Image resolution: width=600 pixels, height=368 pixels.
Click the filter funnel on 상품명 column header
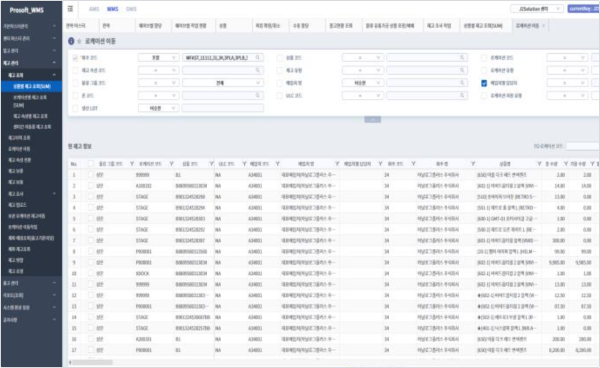pos(539,164)
